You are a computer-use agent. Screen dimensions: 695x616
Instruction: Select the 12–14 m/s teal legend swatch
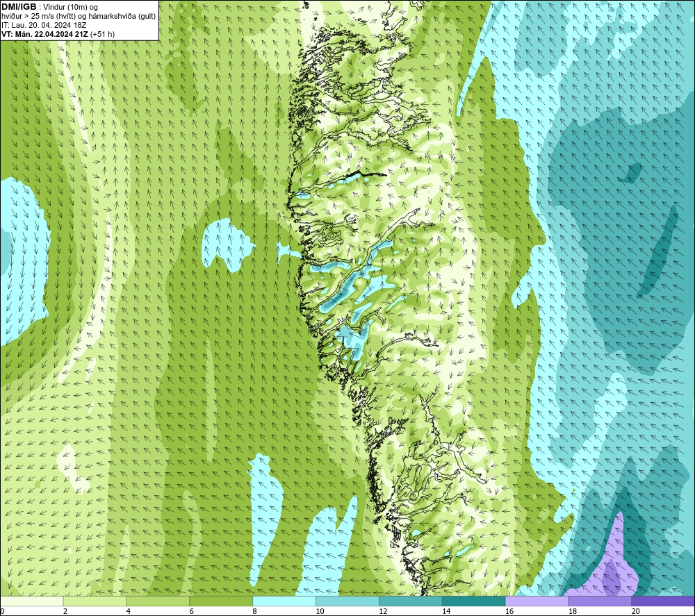pyautogui.click(x=411, y=601)
